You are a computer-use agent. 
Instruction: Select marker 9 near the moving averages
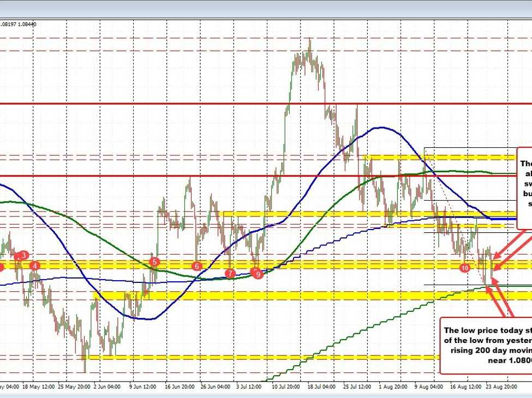257,274
